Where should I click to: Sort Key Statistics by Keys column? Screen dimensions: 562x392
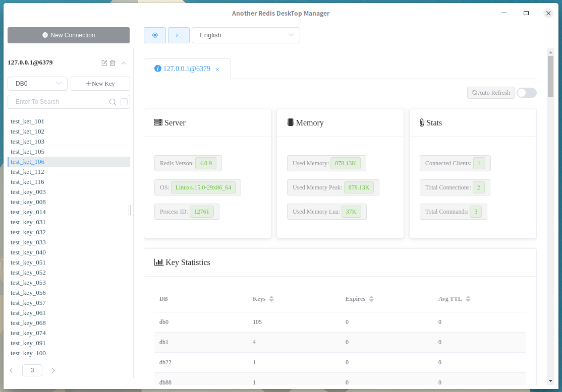click(x=271, y=299)
